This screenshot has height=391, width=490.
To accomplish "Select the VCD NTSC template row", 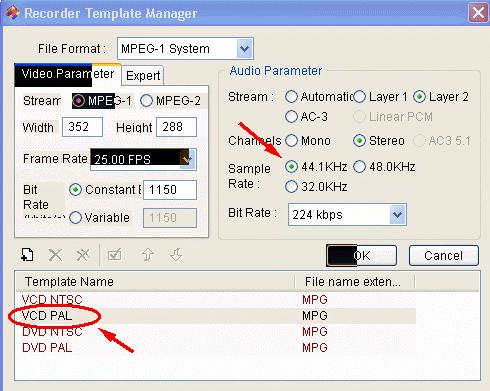I will pos(216,300).
